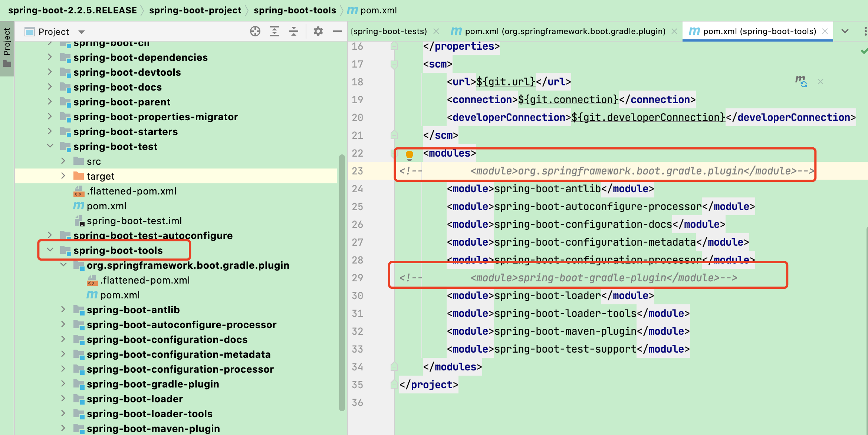This screenshot has width=868, height=435.
Task: Toggle the fold marker at the scm line
Action: pyautogui.click(x=394, y=65)
